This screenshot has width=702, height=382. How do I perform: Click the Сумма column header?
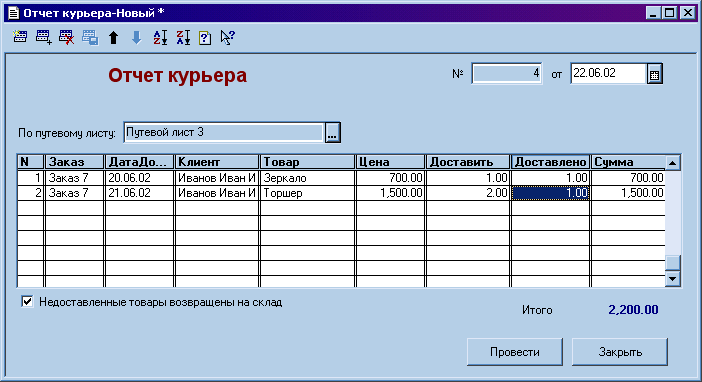pos(628,162)
